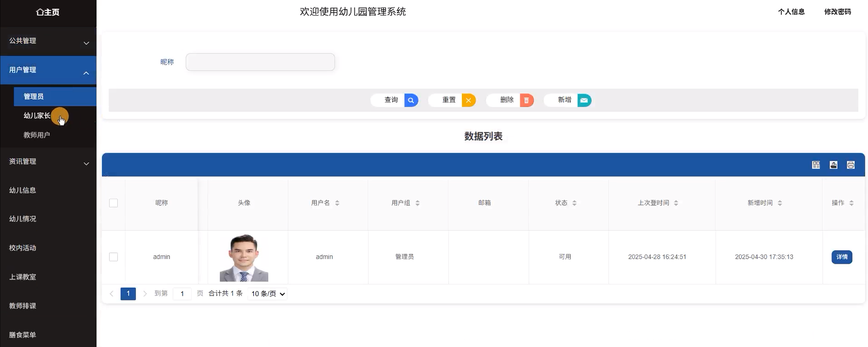Image resolution: width=868 pixels, height=347 pixels.
Task: Open the column filter grid icon
Action: pos(816,165)
